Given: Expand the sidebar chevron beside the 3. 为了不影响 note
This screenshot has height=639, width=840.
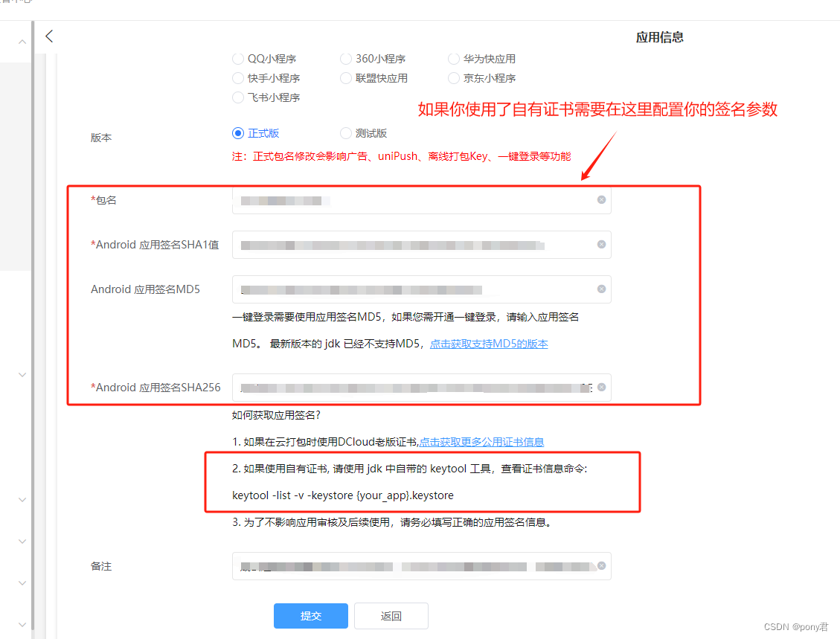Looking at the screenshot, I should pos(22,542).
